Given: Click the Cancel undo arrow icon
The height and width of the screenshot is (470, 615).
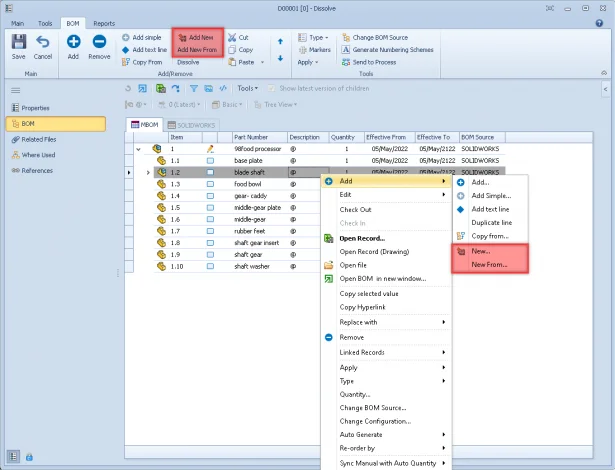Looking at the screenshot, I should click(43, 42).
